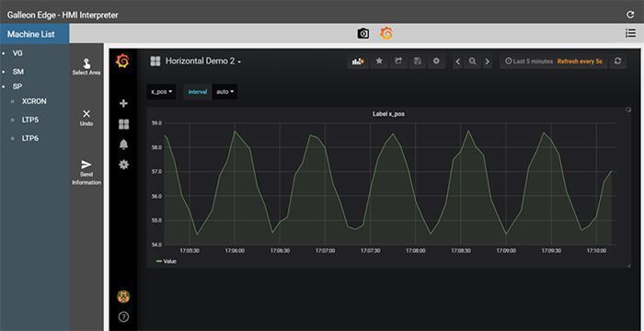Click the reload icon in the title bar

pyautogui.click(x=630, y=15)
